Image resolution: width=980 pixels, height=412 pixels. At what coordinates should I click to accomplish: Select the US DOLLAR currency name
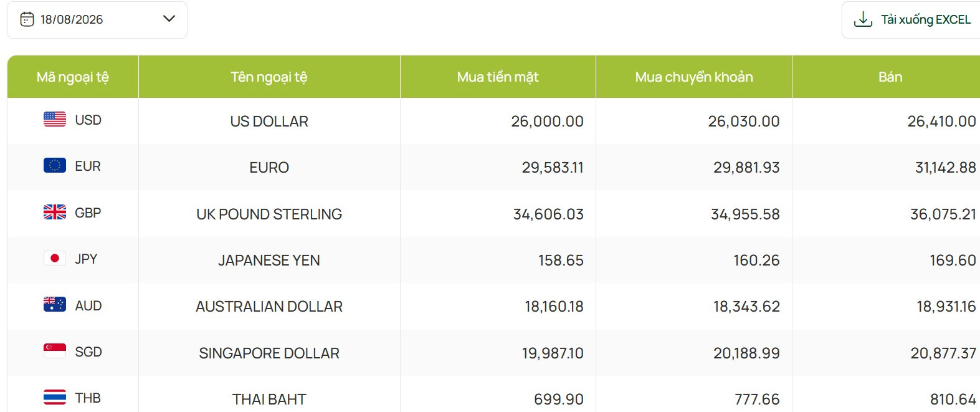(x=269, y=122)
